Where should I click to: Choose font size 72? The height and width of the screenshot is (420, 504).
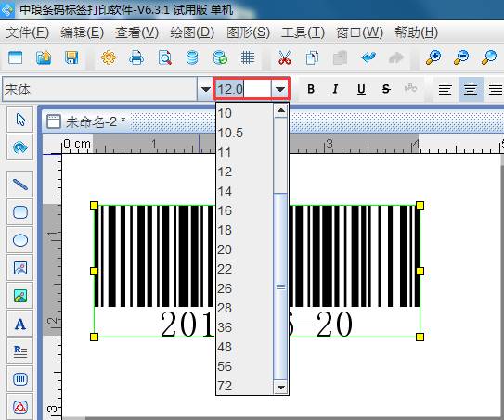click(x=244, y=386)
